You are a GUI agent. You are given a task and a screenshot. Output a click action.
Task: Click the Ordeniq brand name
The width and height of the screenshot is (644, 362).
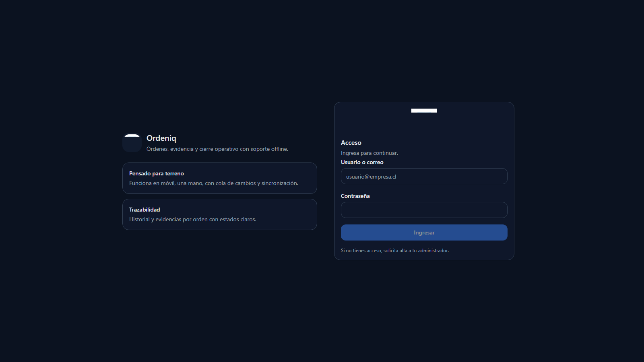tap(161, 138)
